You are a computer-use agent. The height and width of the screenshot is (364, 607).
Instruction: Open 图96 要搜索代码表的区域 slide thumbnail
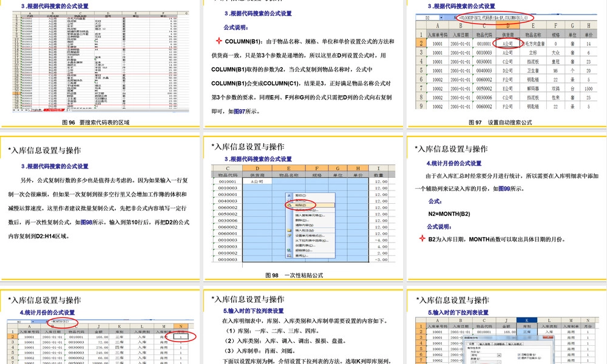100,64
